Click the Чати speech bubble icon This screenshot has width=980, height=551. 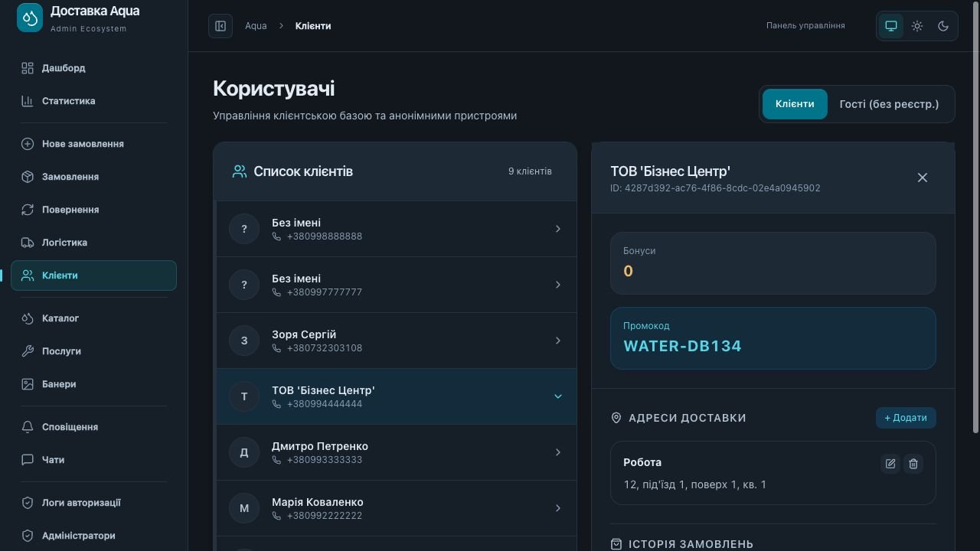[x=28, y=460]
